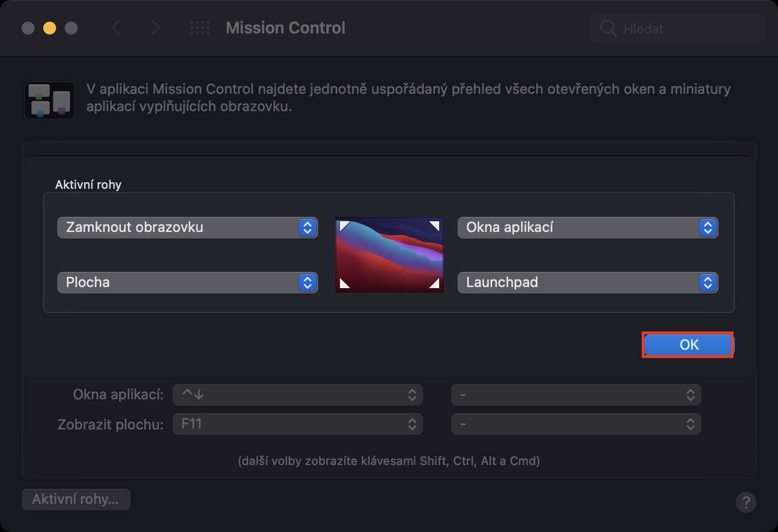Open the Okna aplikací corner dropdown
The height and width of the screenshot is (532, 778).
tap(588, 228)
